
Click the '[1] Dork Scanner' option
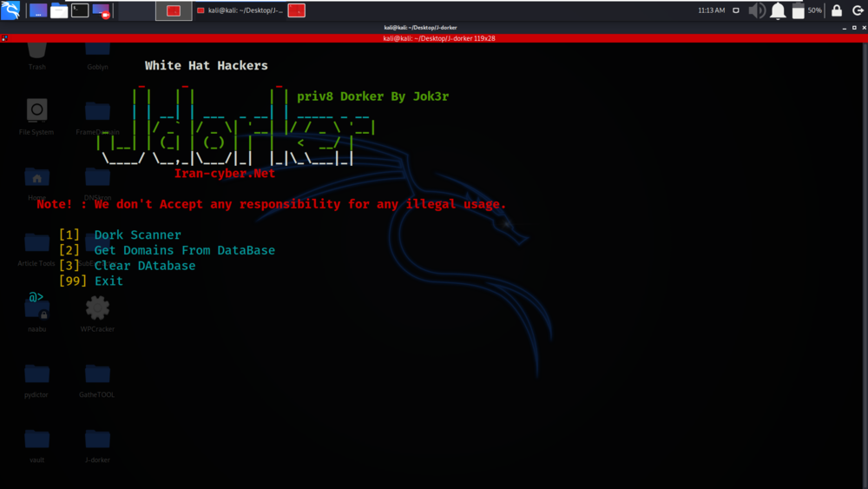[120, 235]
